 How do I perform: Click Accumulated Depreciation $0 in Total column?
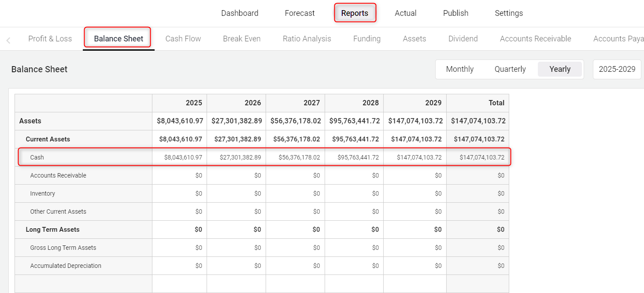501,266
